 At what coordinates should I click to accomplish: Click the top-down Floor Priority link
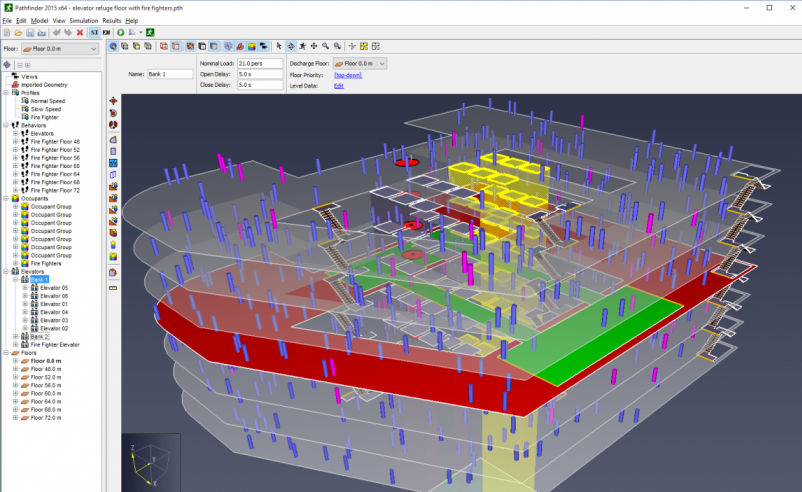point(348,75)
